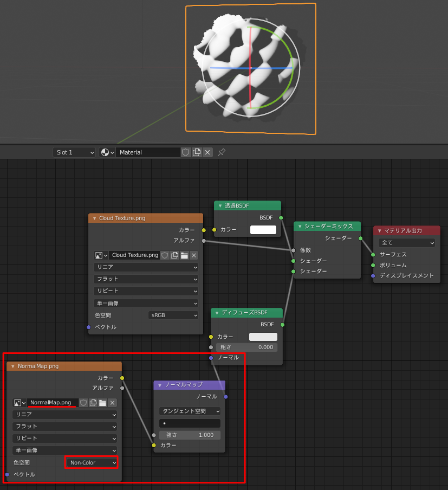Toggle fake user shield for Material
This screenshot has width=448, height=490.
pos(186,152)
